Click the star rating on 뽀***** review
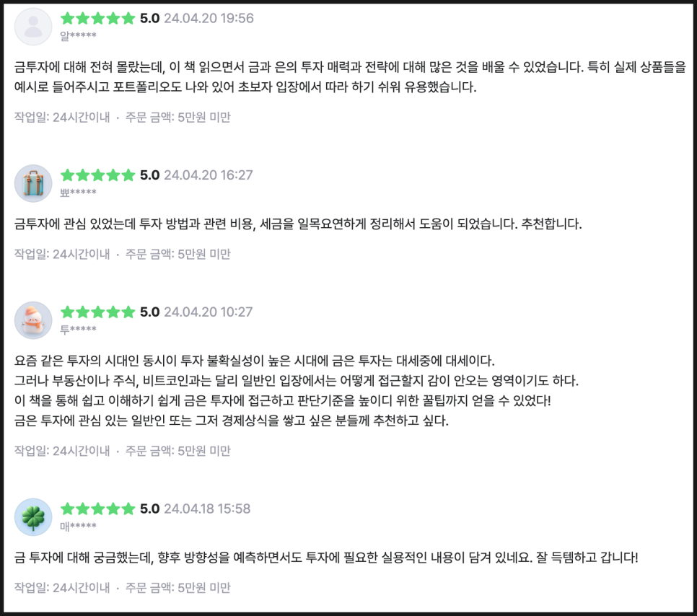697x616 pixels. pos(97,175)
